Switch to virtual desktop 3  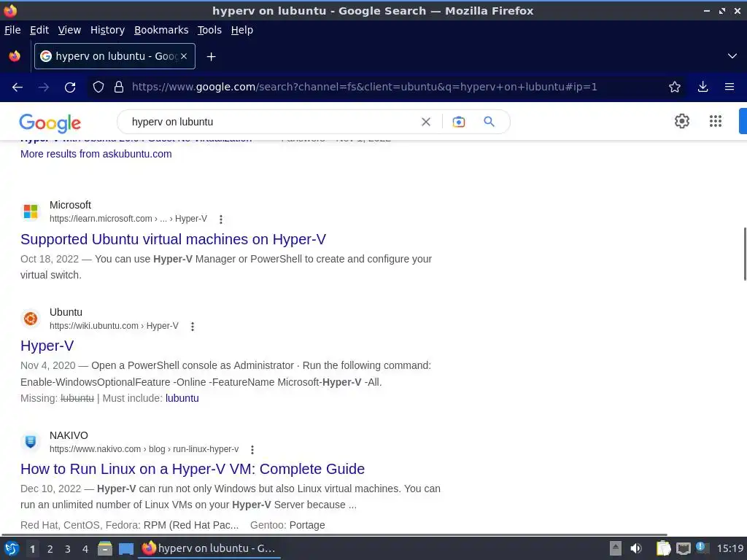[68, 549]
